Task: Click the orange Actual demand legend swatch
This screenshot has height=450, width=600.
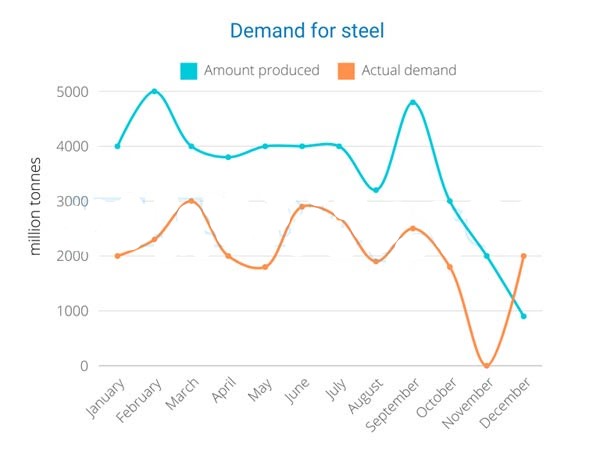Action: [346, 71]
